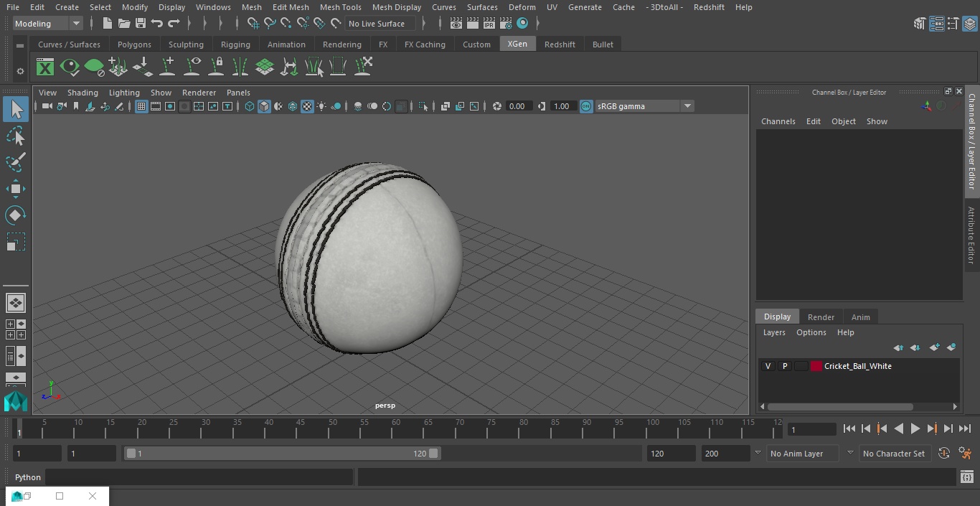980x506 pixels.
Task: Activate the Paint Selection tool
Action: [x=15, y=162]
